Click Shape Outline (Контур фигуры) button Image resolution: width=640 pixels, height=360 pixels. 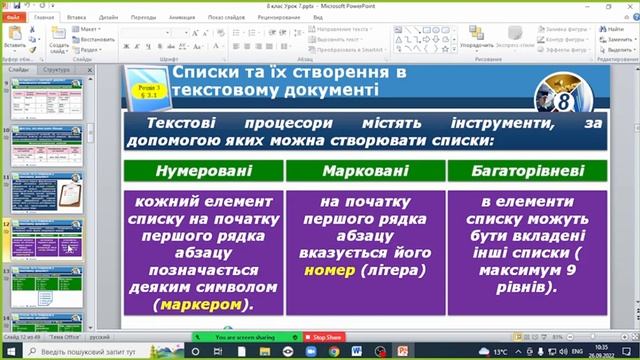click(563, 40)
